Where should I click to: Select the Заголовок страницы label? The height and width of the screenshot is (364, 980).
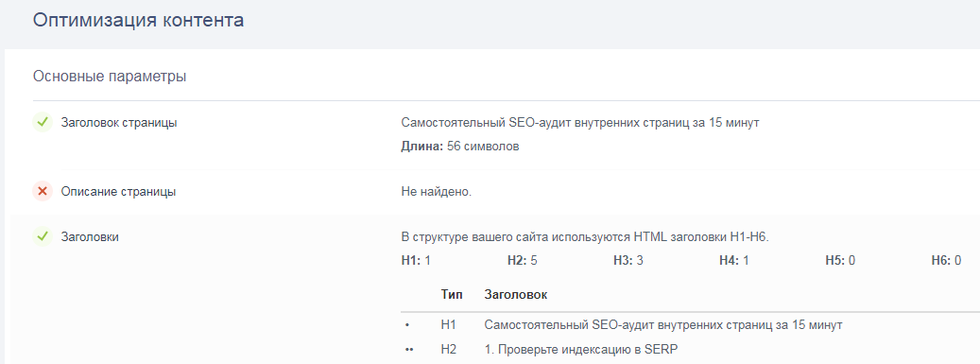pyautogui.click(x=119, y=123)
